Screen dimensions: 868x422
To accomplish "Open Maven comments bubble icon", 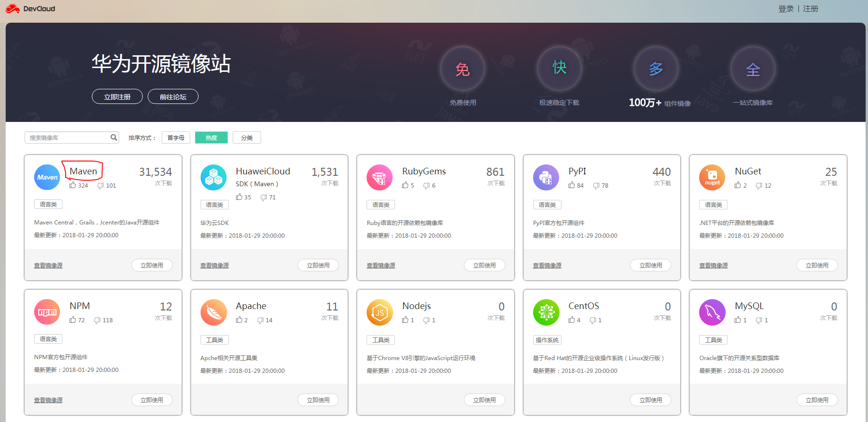I will (100, 186).
